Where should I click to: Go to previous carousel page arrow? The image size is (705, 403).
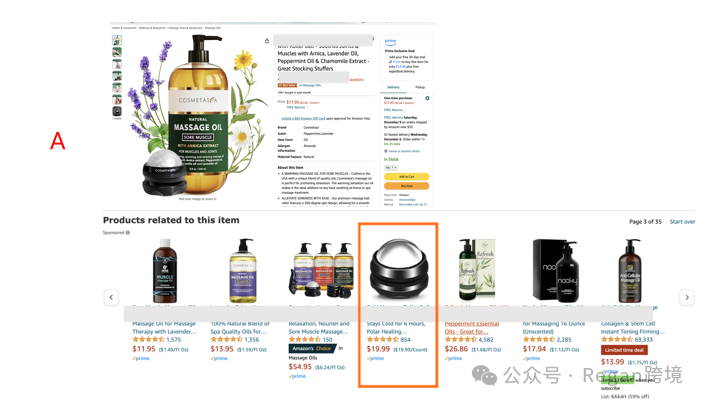[111, 297]
